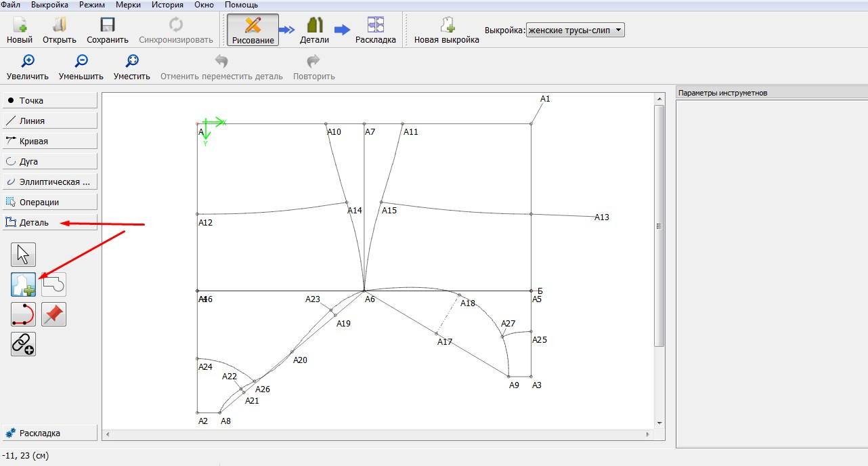This screenshot has height=466, width=868.
Task: Click point A20 on the diagonal curve
Action: pos(292,352)
